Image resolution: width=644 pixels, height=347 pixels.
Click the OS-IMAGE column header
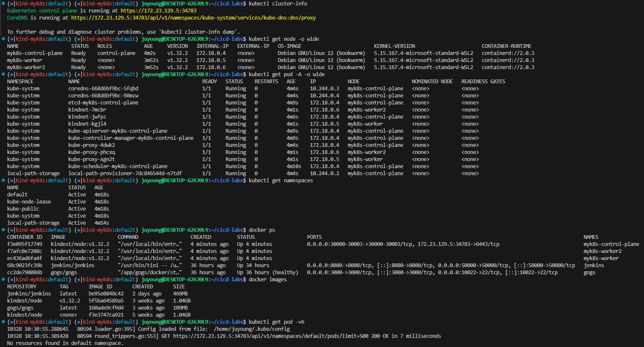290,46
